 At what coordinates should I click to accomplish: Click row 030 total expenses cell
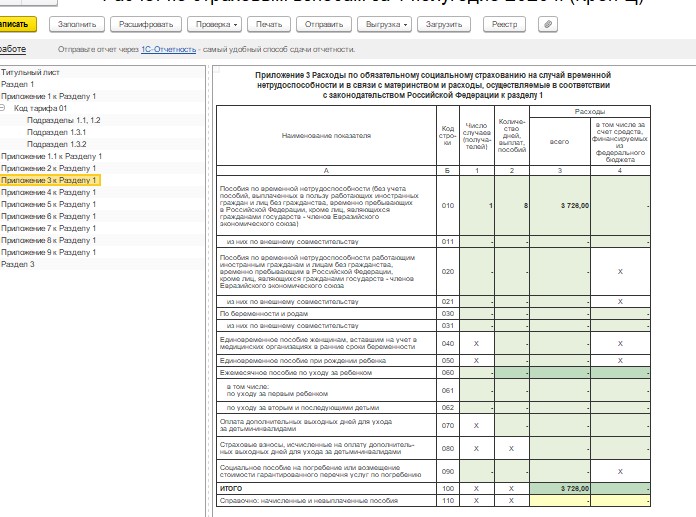(560, 313)
